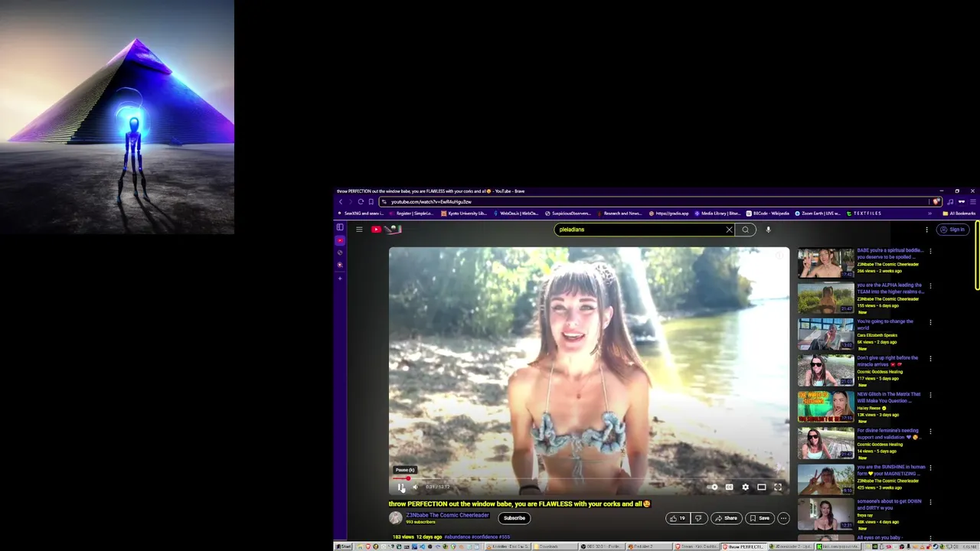Open the 'Zoom Earth | LIVE w...' bookmark
Viewport: 980px width, 551px height.
click(x=818, y=214)
